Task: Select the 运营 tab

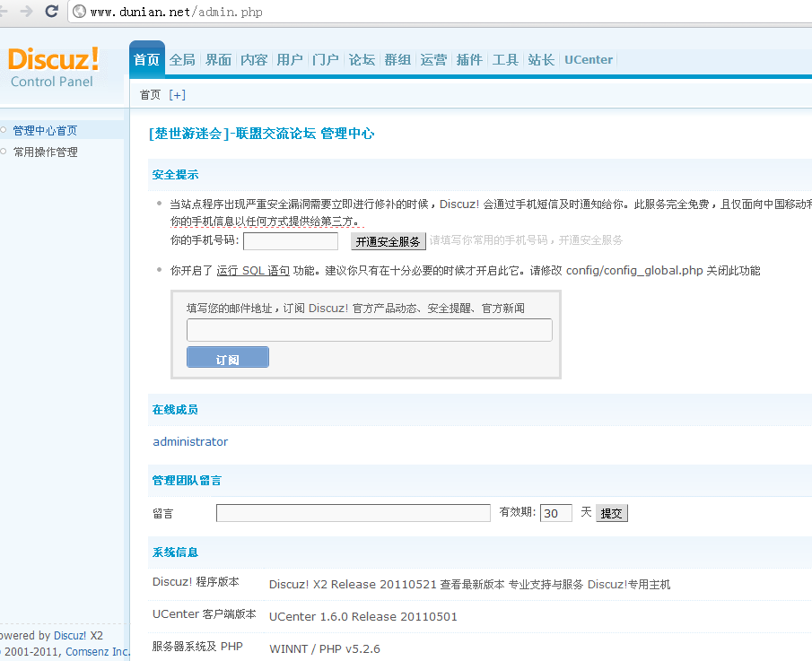Action: [433, 60]
